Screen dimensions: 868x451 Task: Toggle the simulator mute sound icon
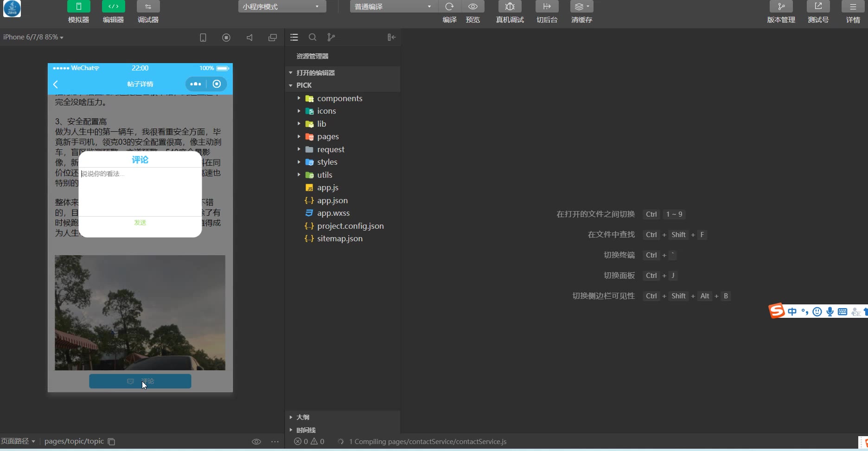click(x=249, y=38)
